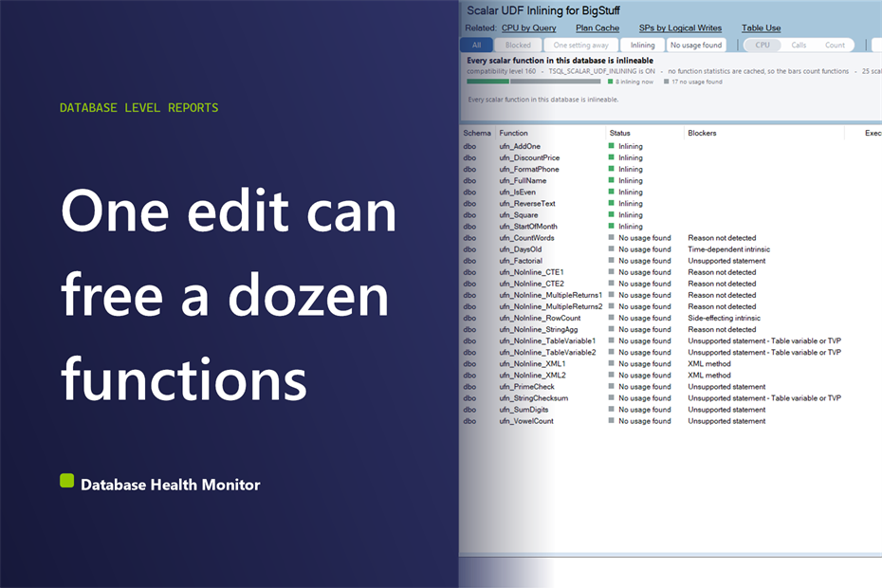Select the All filter button
The width and height of the screenshot is (882, 588).
pyautogui.click(x=476, y=45)
